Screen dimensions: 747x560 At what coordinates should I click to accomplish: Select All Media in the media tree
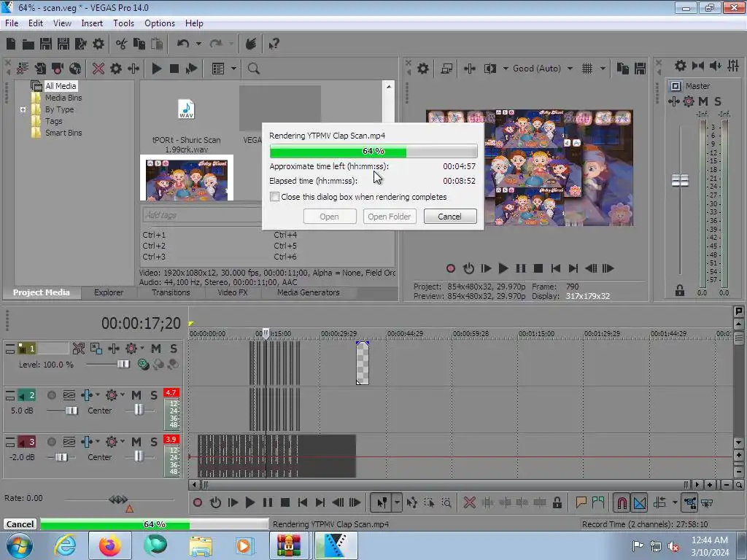click(x=61, y=86)
